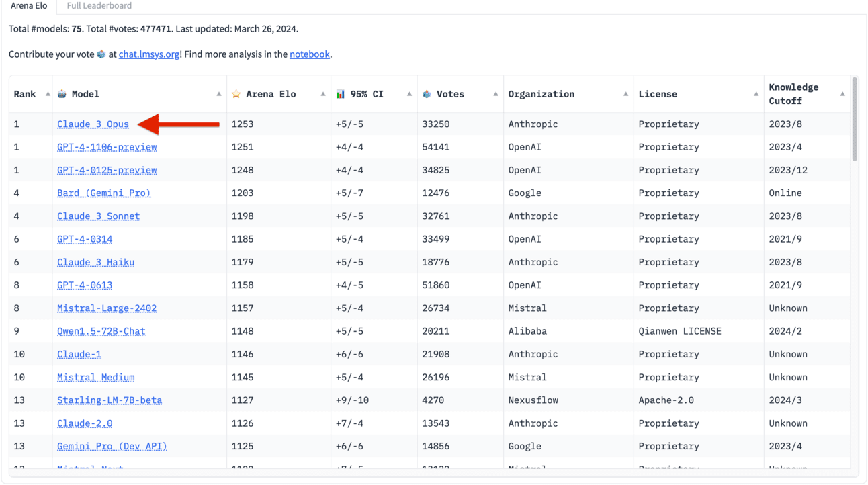Sort by 95% CI column arrow

pyautogui.click(x=409, y=94)
